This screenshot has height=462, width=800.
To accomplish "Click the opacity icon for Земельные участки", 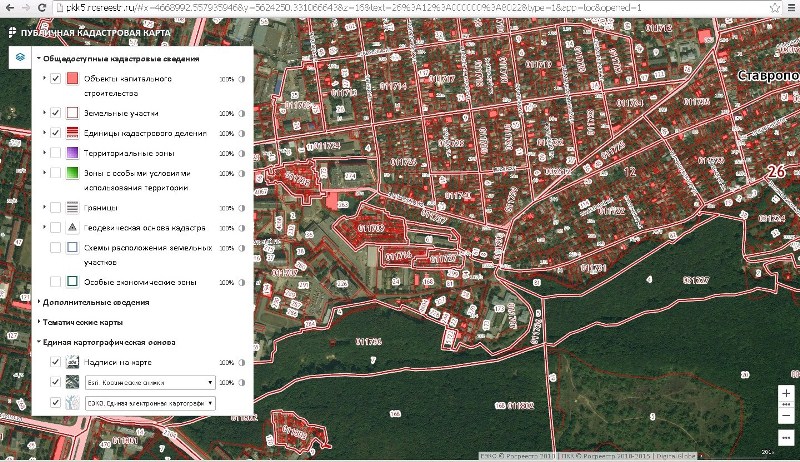I will click(x=242, y=113).
